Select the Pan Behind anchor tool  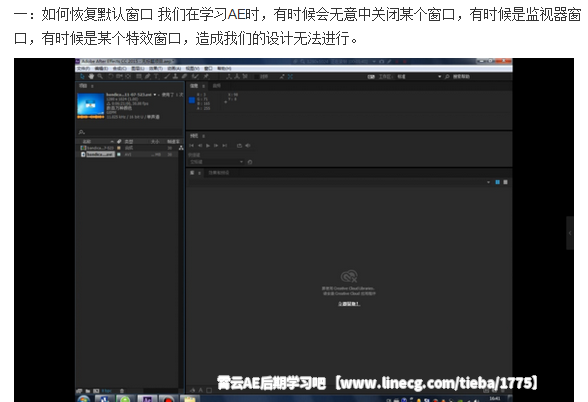128,76
